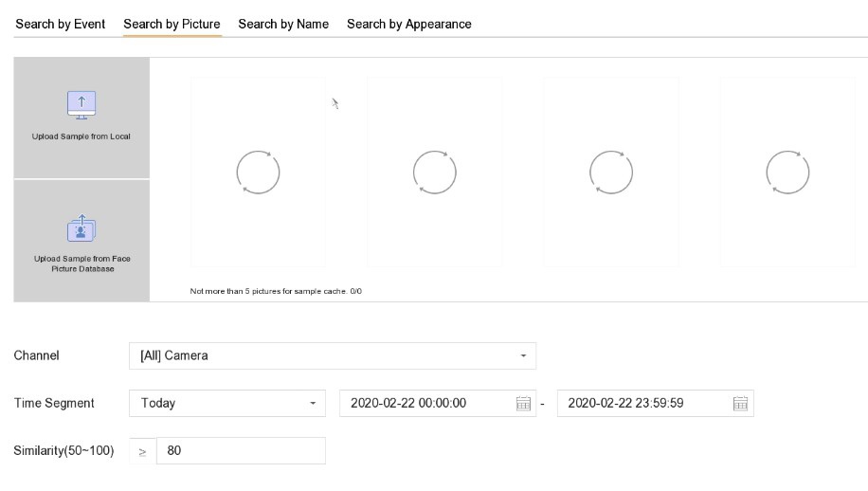Image resolution: width=868 pixels, height=491 pixels.
Task: Click the first loading spinner icon
Action: point(258,173)
